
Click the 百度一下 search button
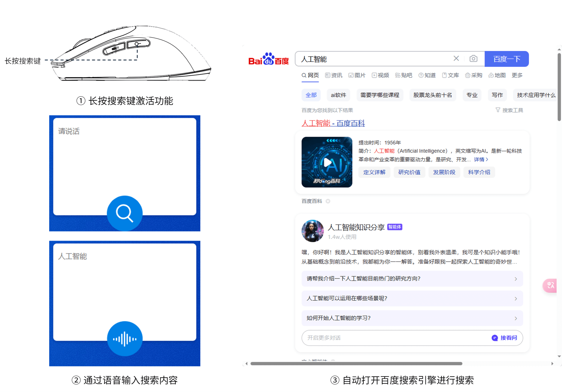(x=507, y=59)
